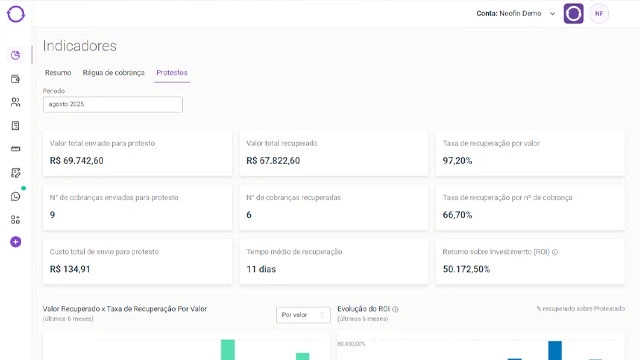
Task: Click the Indicadores page heading
Action: click(x=80, y=46)
